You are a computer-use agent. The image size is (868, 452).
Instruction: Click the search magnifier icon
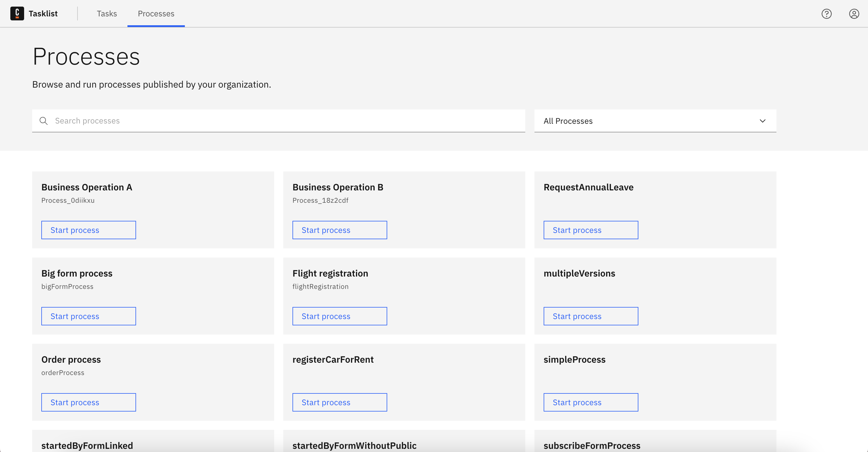click(43, 121)
